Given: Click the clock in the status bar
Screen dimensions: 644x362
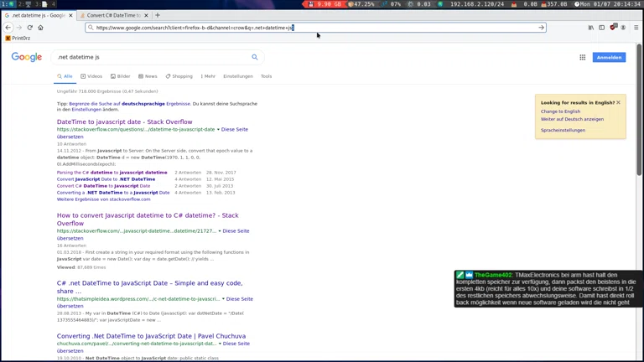Looking at the screenshot, I should [608, 4].
